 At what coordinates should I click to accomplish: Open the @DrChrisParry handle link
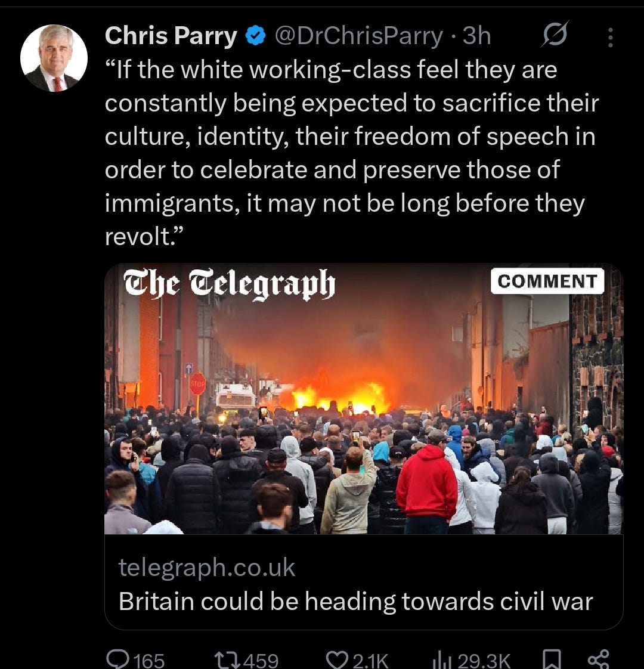pos(359,36)
